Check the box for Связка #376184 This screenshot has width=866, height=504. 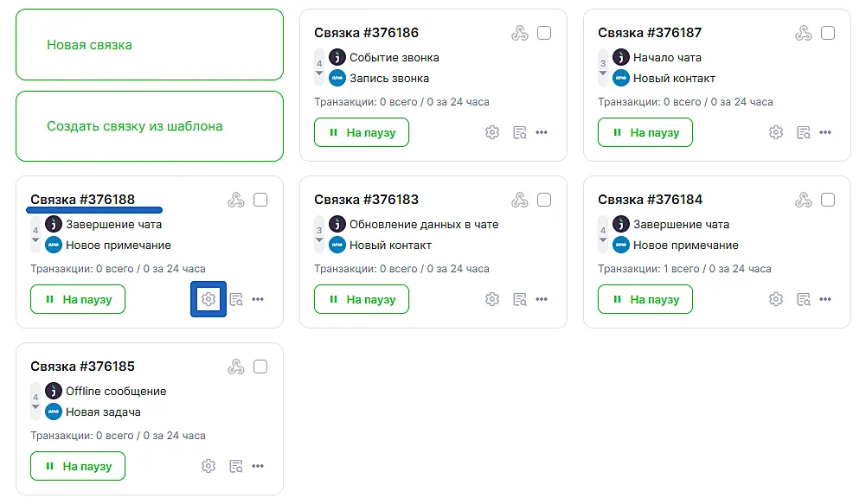[828, 201]
